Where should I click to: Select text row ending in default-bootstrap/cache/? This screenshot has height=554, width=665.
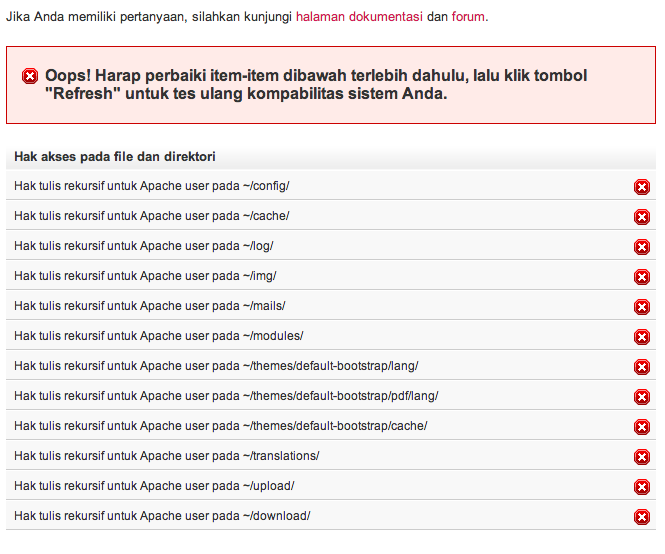tap(221, 426)
